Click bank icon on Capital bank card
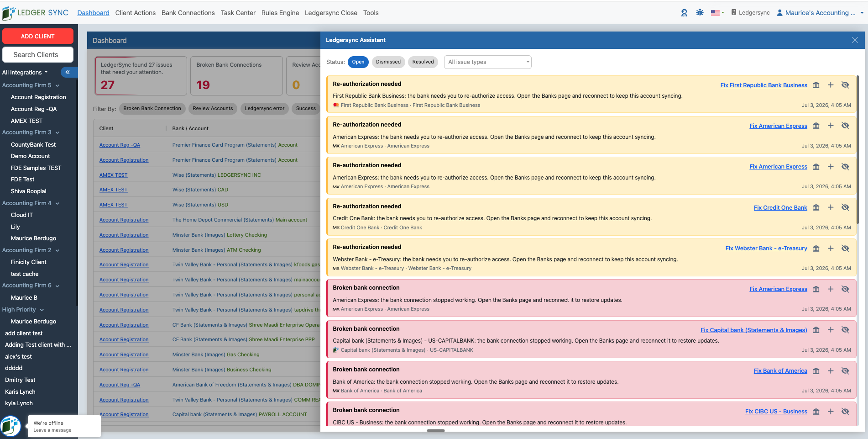868x439 pixels. (816, 330)
